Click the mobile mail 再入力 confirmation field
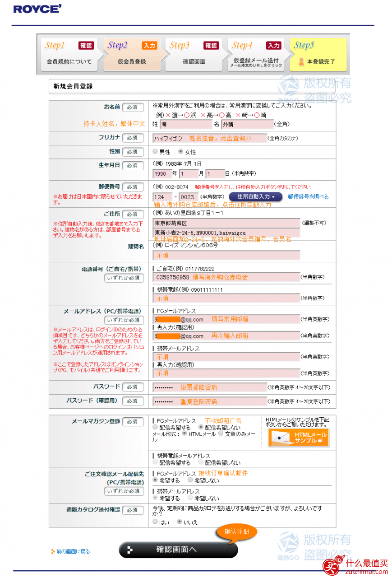Screen dimensions: 392x578 point(226,373)
